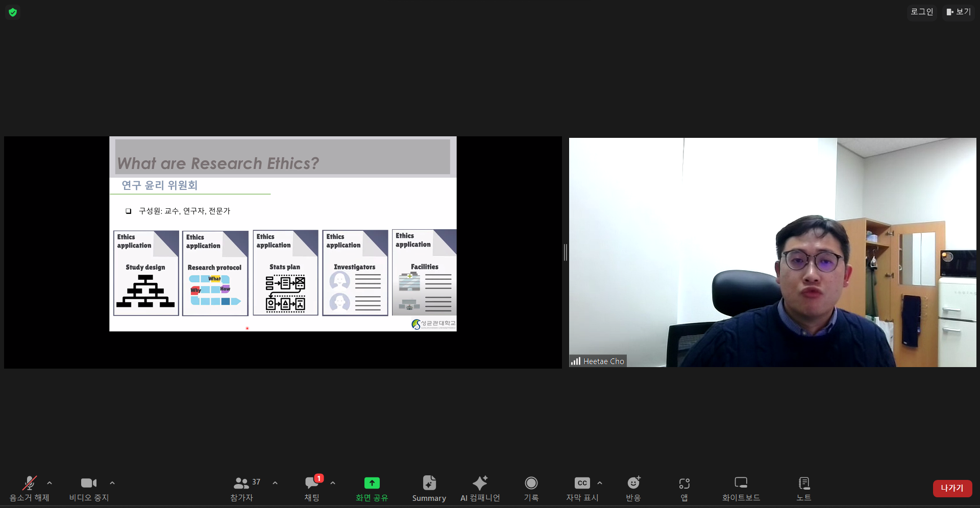Click the divider handle between slide and video
This screenshot has width=980, height=508.
pos(566,252)
